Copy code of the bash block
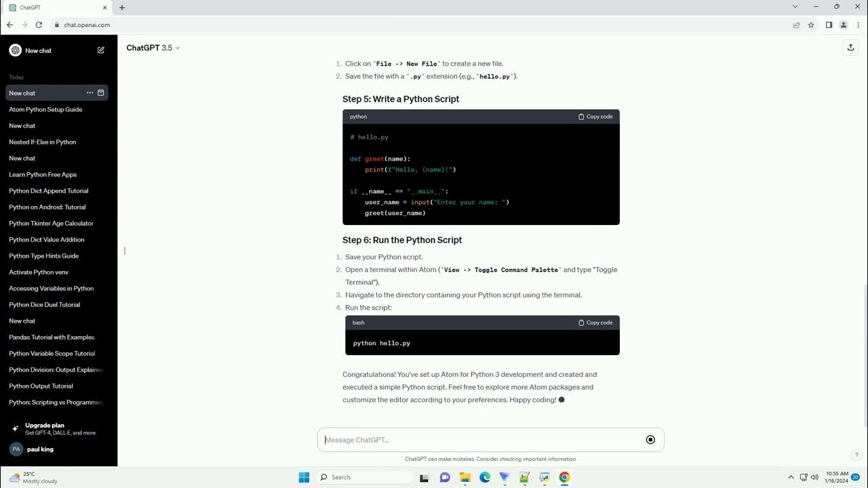The width and height of the screenshot is (868, 488). (x=595, y=323)
